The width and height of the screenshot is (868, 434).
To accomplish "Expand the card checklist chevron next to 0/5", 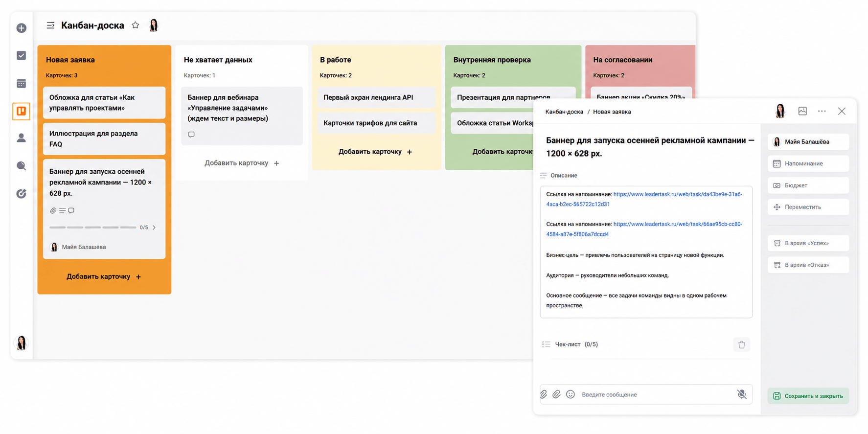I will click(154, 228).
